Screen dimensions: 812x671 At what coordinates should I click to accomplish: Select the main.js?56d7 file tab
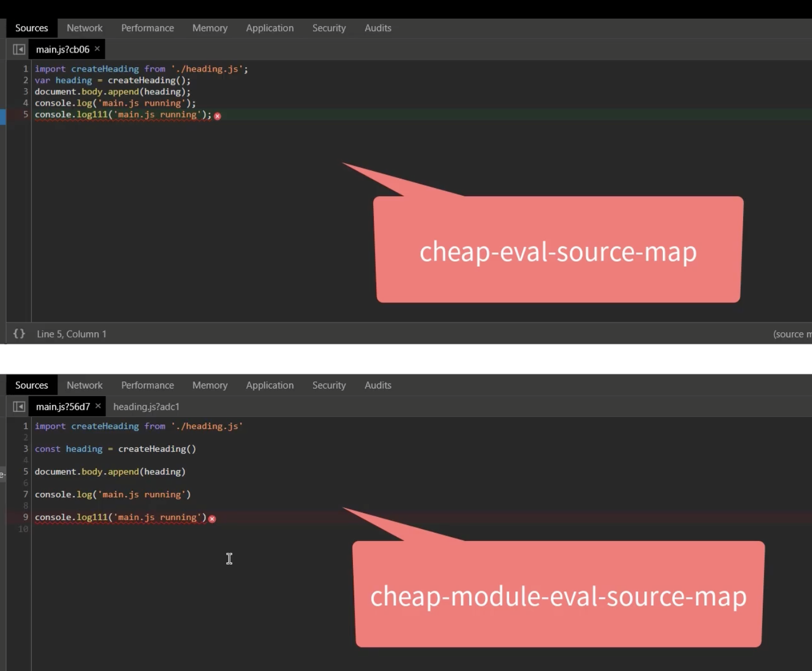click(63, 407)
